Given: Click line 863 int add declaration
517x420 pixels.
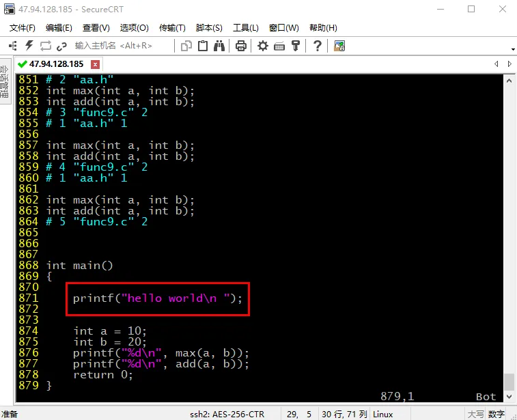Looking at the screenshot, I should tap(120, 210).
